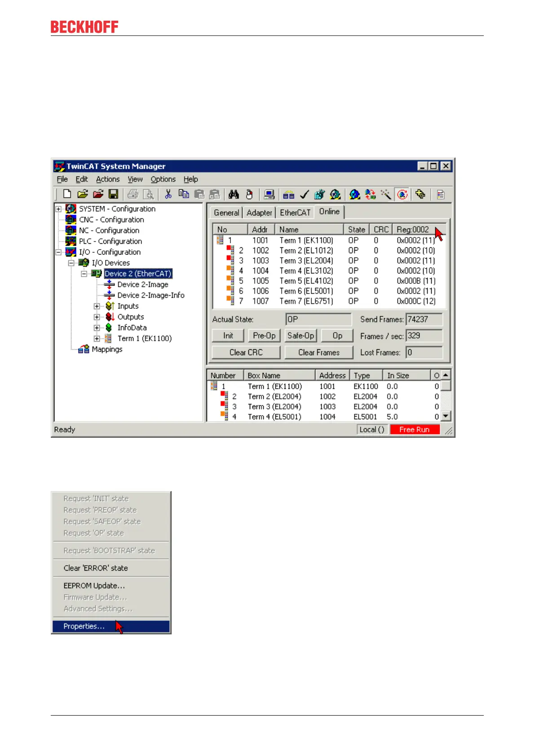Click the Activate configuration toolbar icon
The height and width of the screenshot is (756, 535).
(x=320, y=194)
